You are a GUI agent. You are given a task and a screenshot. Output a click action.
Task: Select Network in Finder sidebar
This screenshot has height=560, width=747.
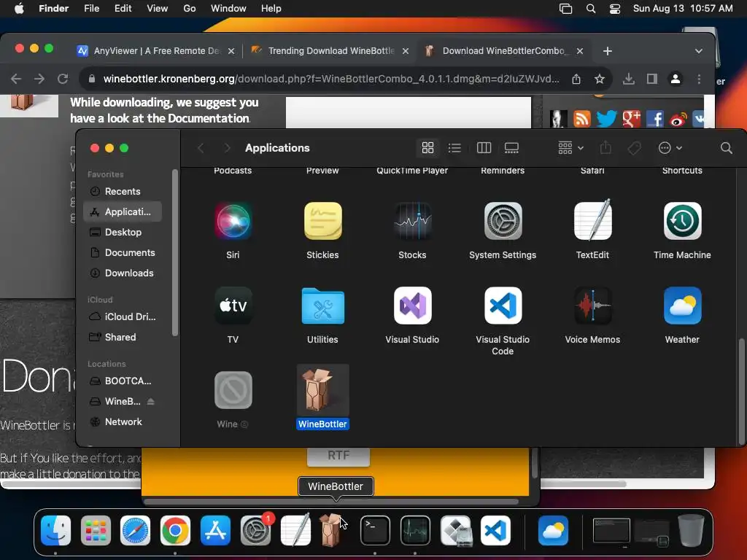(123, 422)
